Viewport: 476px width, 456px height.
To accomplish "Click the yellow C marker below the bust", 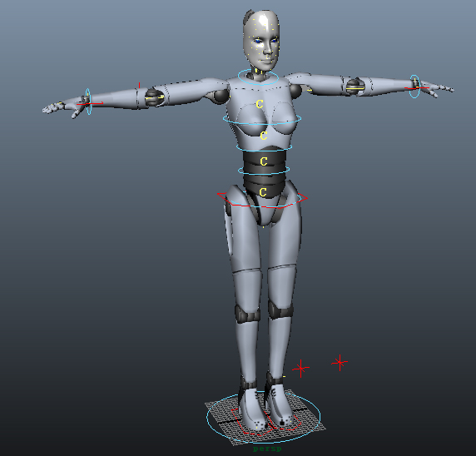I will [264, 135].
